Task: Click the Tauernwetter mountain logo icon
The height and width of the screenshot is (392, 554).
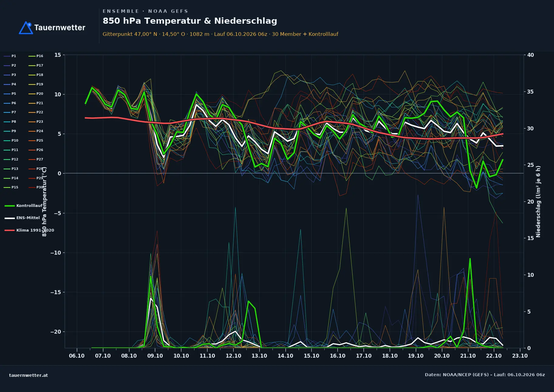Action: (x=26, y=28)
